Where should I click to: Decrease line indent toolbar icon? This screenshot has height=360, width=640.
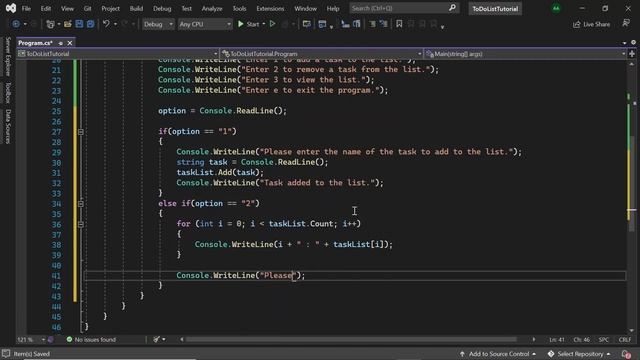372,24
